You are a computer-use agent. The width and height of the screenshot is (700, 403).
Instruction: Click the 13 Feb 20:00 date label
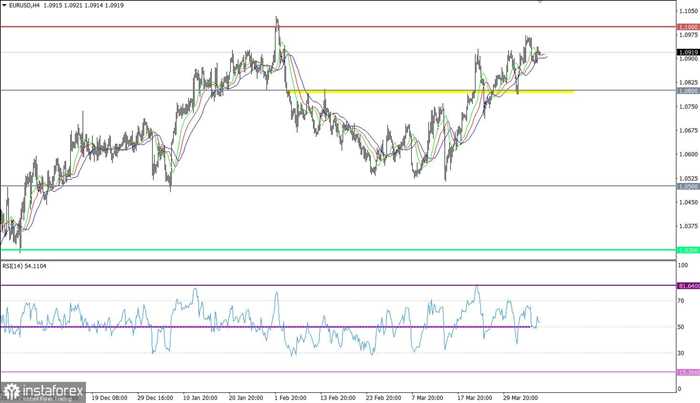point(338,398)
